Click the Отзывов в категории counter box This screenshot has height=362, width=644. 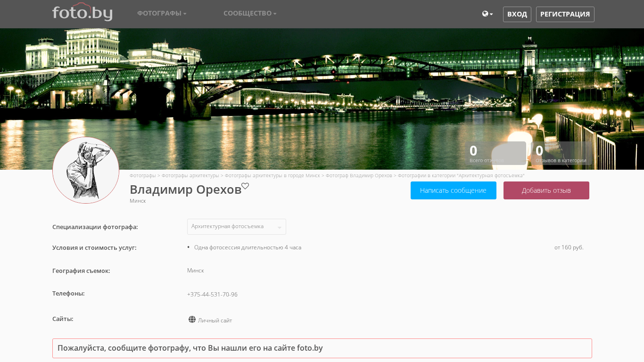point(561,153)
